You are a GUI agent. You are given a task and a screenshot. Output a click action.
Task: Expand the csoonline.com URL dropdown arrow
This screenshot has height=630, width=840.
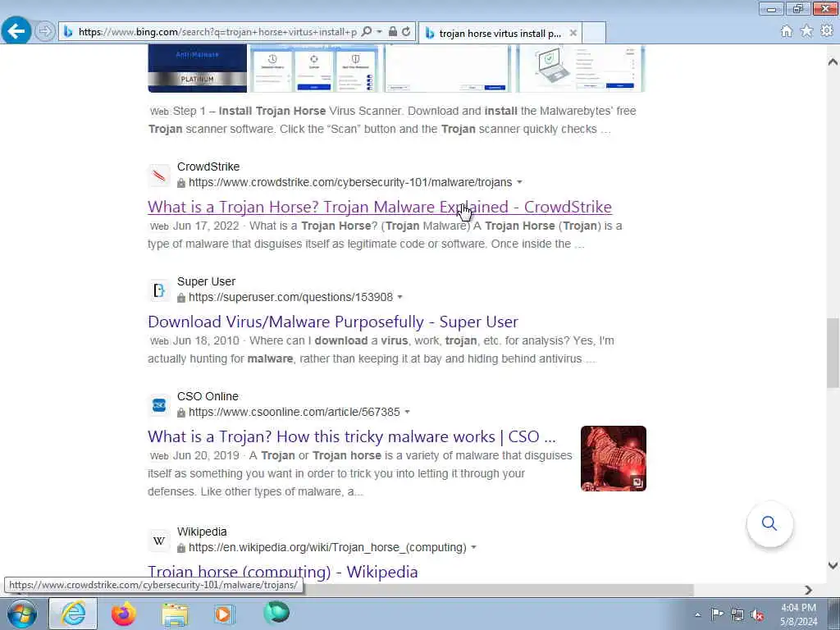click(x=407, y=412)
